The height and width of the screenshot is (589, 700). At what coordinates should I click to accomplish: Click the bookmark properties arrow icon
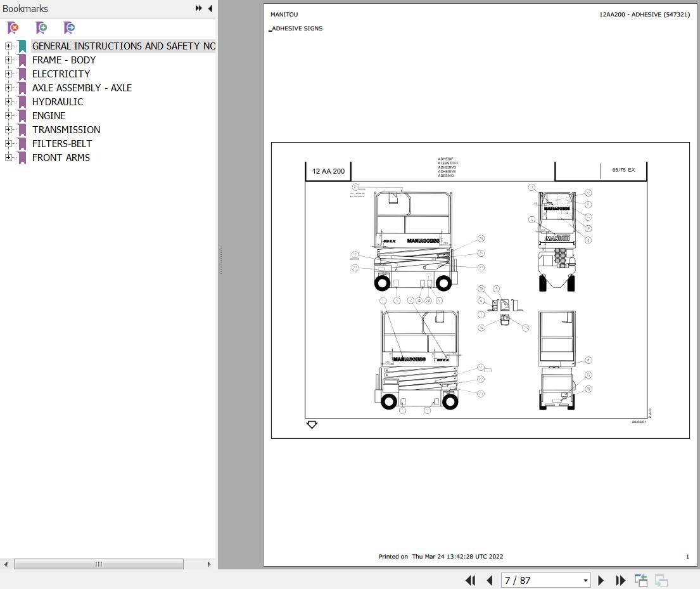69,28
